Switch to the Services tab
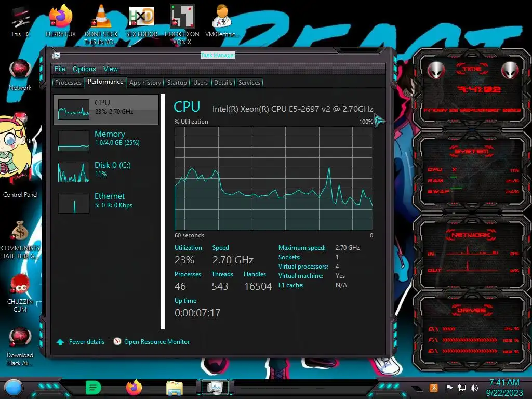The width and height of the screenshot is (532, 399). [x=249, y=83]
